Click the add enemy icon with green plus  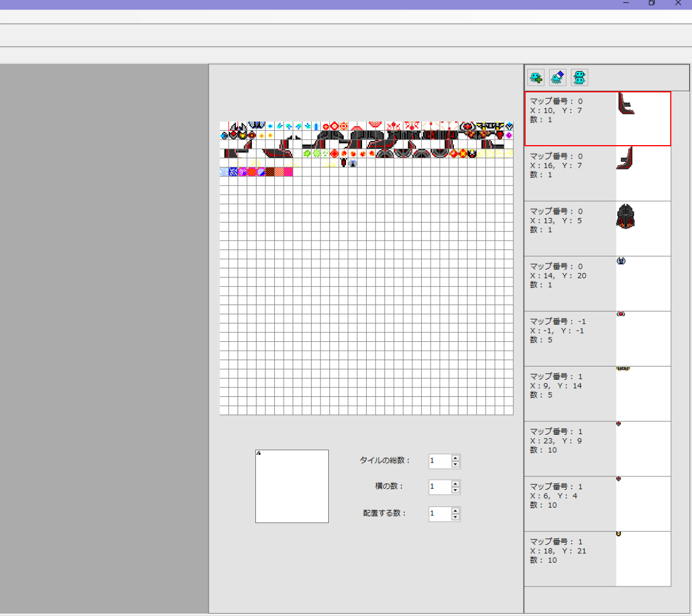click(x=537, y=78)
